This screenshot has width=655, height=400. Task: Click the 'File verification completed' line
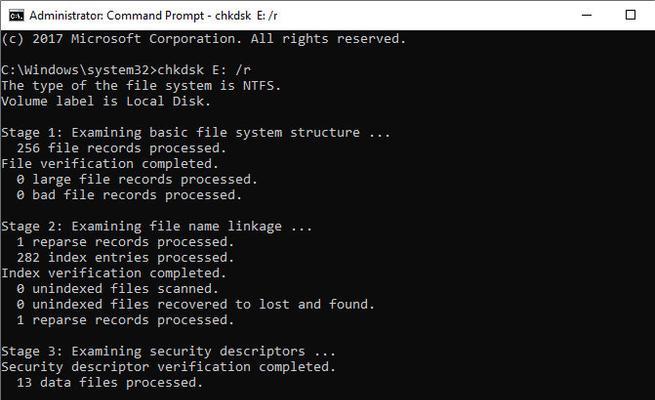[110, 164]
